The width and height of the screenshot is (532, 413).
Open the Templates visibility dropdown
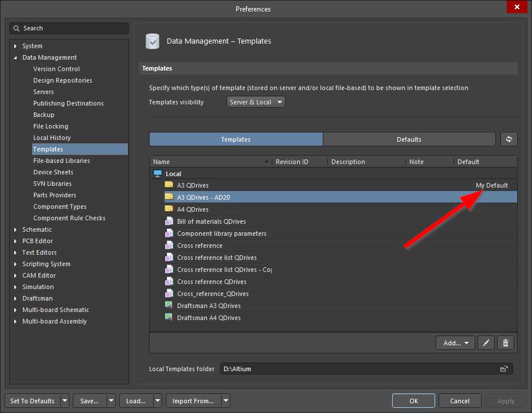coord(256,102)
